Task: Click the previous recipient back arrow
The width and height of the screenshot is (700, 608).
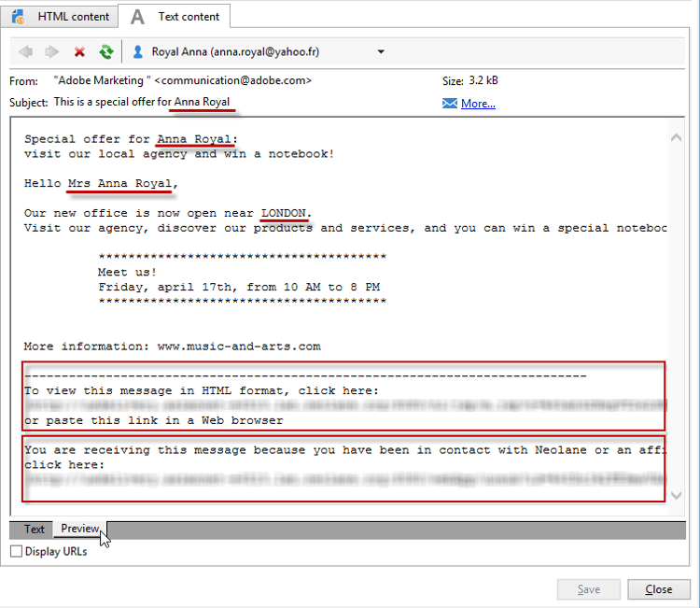Action: tap(26, 51)
